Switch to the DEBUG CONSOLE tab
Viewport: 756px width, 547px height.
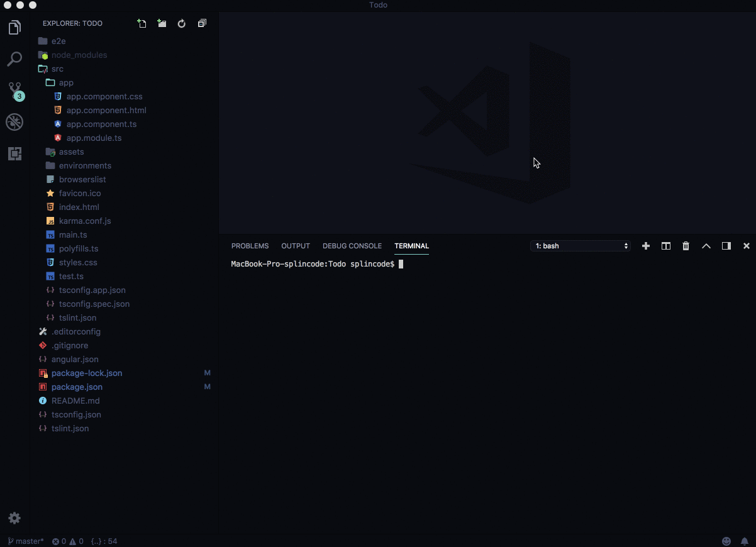pyautogui.click(x=352, y=246)
